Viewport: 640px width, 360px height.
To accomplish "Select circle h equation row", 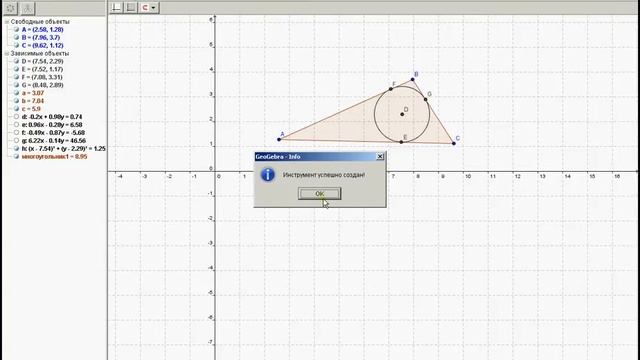I will [x=63, y=149].
